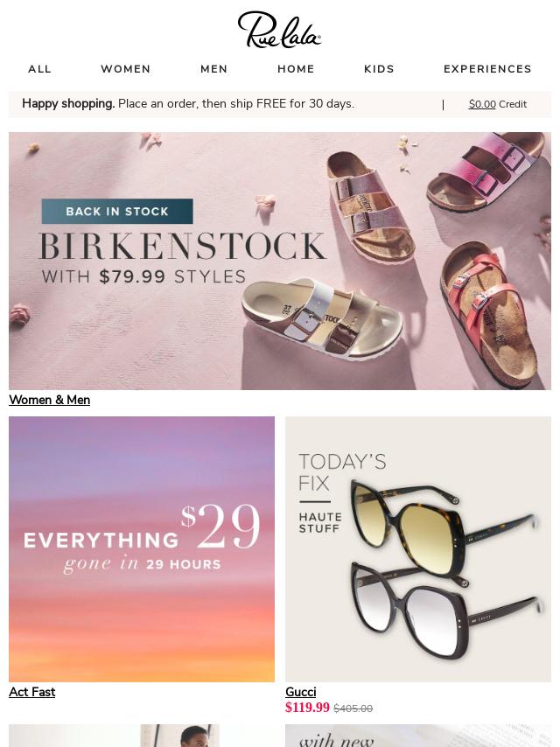Open the EXPERIENCES category
The image size is (560, 747).
[x=487, y=69]
